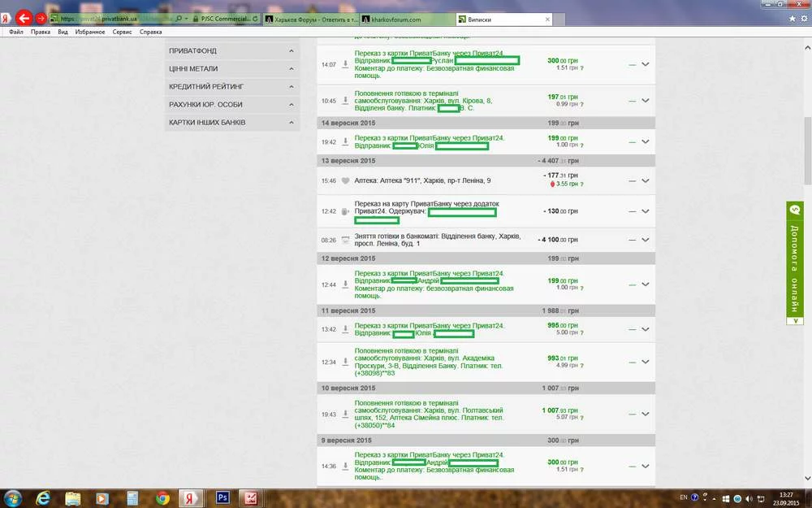
Task: Expand details chevron for 995.00 грн transaction
Action: click(x=646, y=329)
